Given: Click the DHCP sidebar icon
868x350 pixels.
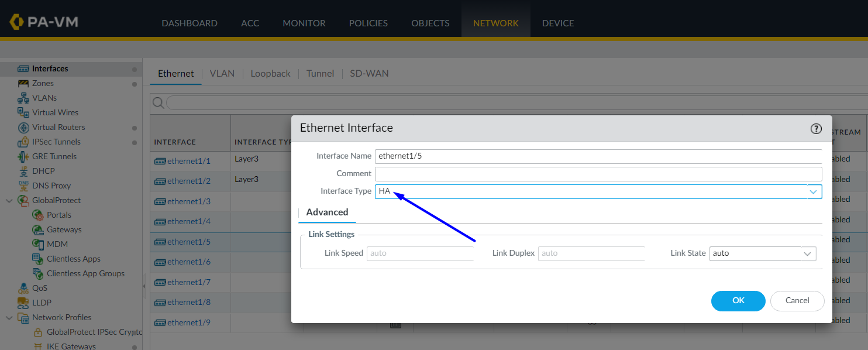Looking at the screenshot, I should click(25, 171).
